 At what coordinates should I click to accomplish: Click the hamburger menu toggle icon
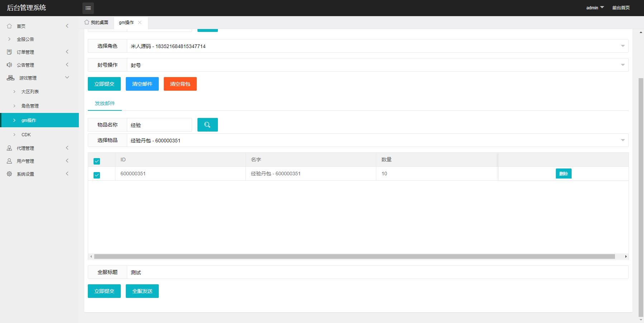(88, 8)
